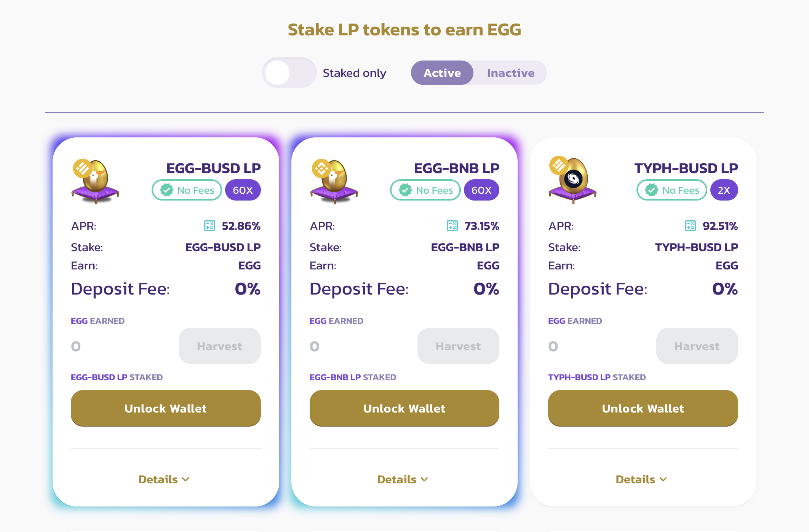Image resolution: width=809 pixels, height=532 pixels.
Task: Click the No Fees badge on EGG-BUSD card
Action: click(187, 190)
